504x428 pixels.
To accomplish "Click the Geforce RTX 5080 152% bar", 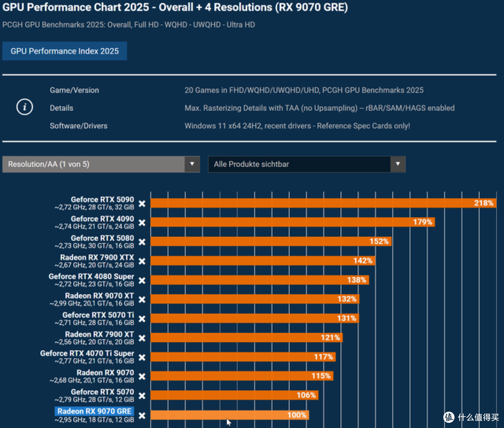I will click(271, 241).
